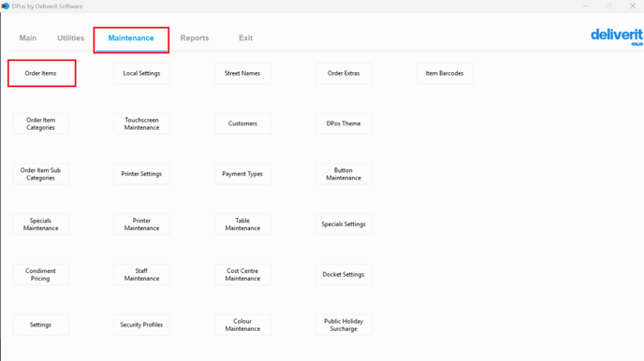Open the Reports tab
Screen dimensions: 644x361
point(195,37)
